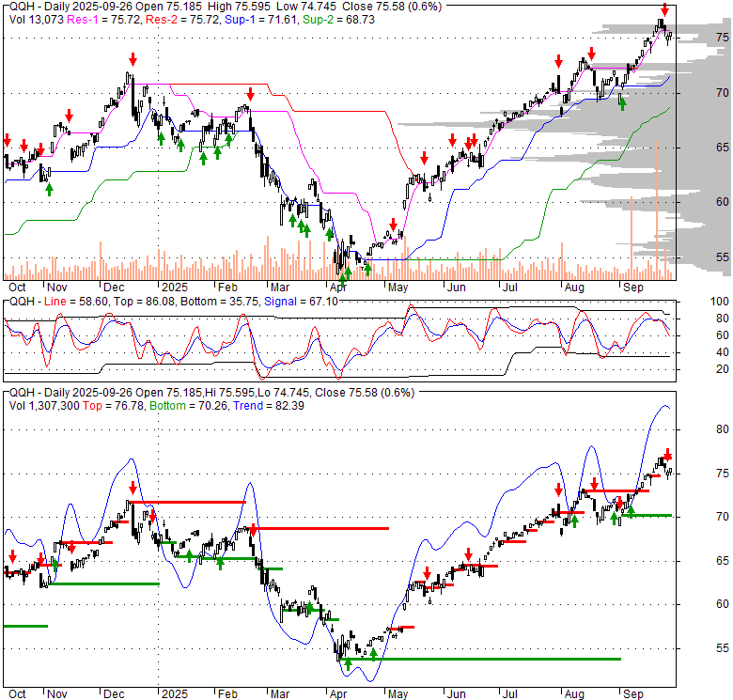Click the 'Dec' label on top chart time axis
The width and height of the screenshot is (733, 700).
click(x=114, y=288)
